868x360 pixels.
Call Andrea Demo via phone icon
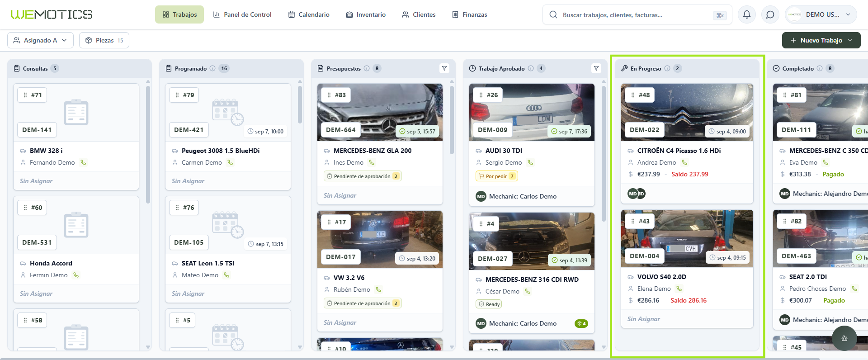click(x=684, y=162)
